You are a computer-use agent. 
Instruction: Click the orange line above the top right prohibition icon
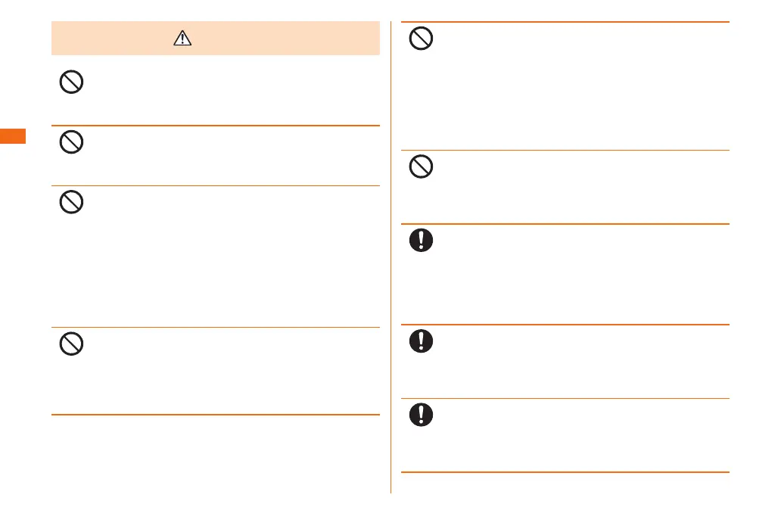click(565, 22)
